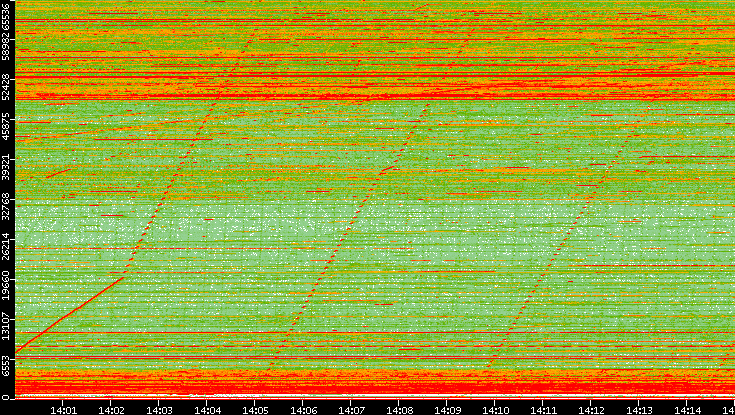Viewport: 735px width, 415px height.
Task: Click the 14:02 time axis label
Action: (111, 410)
